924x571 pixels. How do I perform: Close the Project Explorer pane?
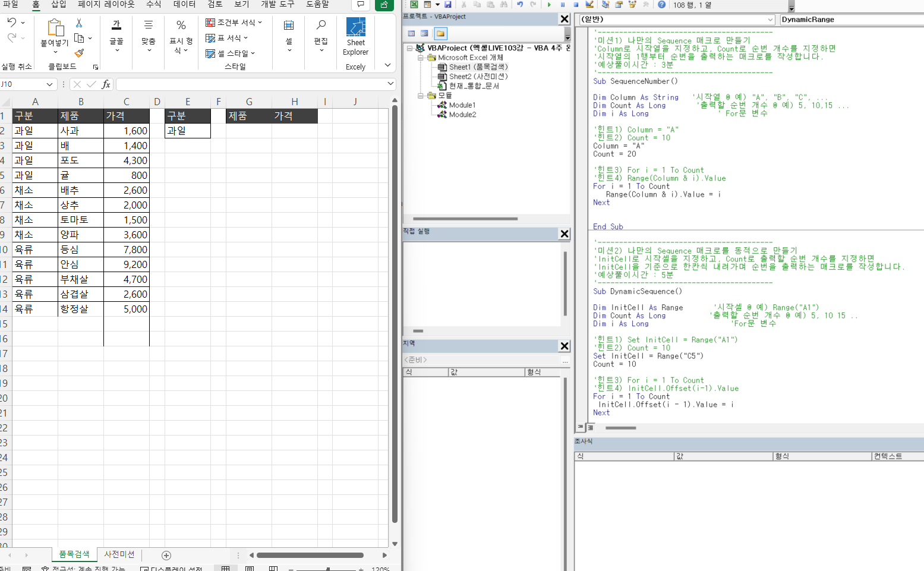click(565, 19)
